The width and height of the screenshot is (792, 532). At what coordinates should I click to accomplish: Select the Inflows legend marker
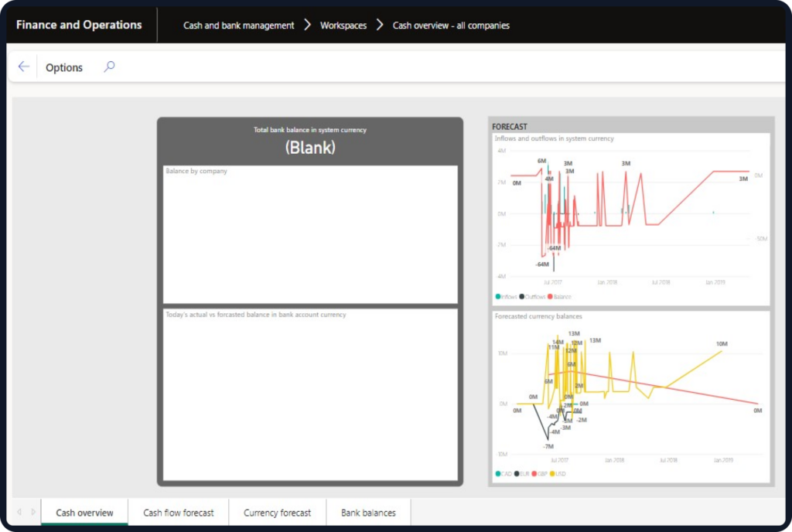pos(498,296)
